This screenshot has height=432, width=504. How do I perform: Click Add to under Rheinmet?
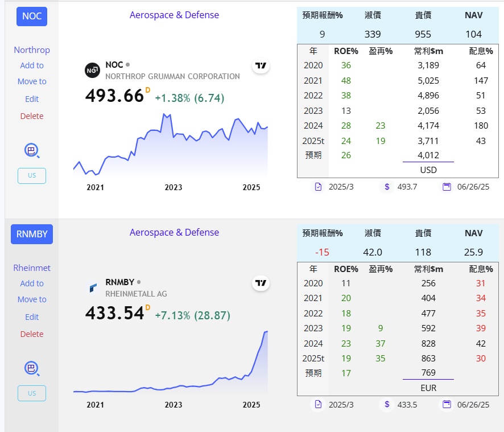tap(32, 283)
